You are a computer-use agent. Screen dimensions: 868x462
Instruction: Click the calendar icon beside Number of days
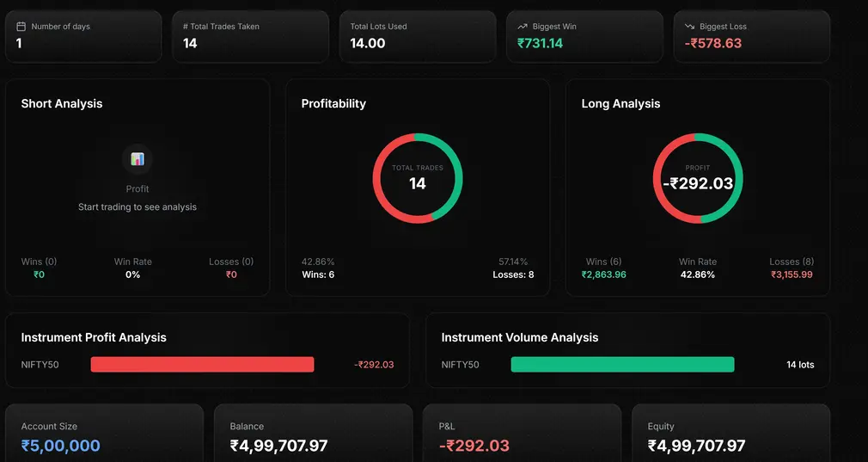click(21, 27)
